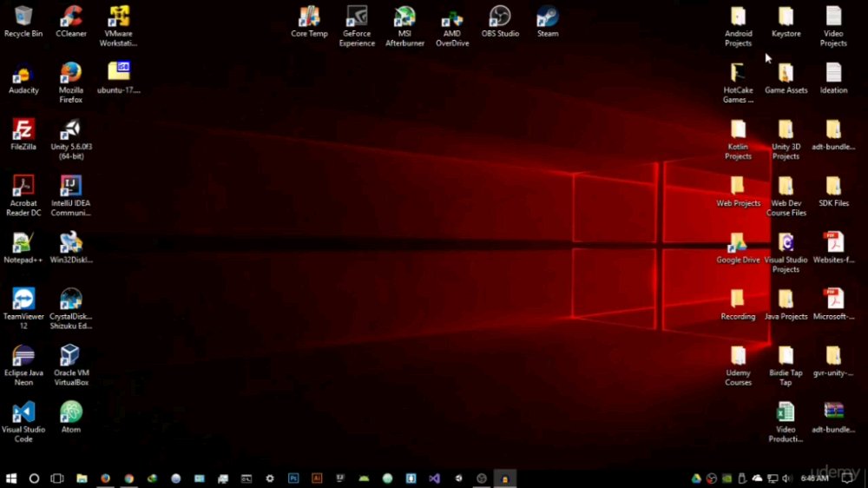Open Settings gear in the taskbar
Screen dimensions: 868x488
(x=270, y=478)
